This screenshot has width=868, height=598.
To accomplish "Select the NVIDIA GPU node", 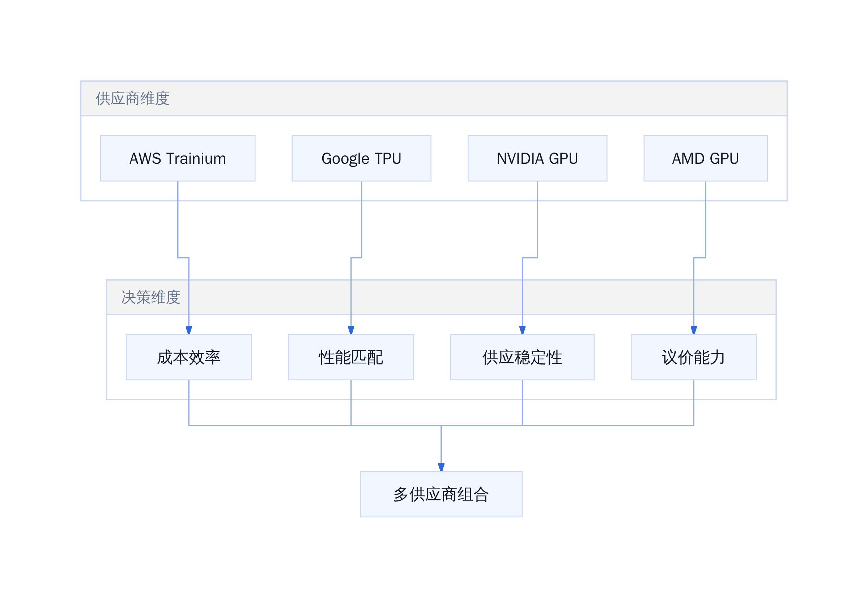I will pos(537,158).
